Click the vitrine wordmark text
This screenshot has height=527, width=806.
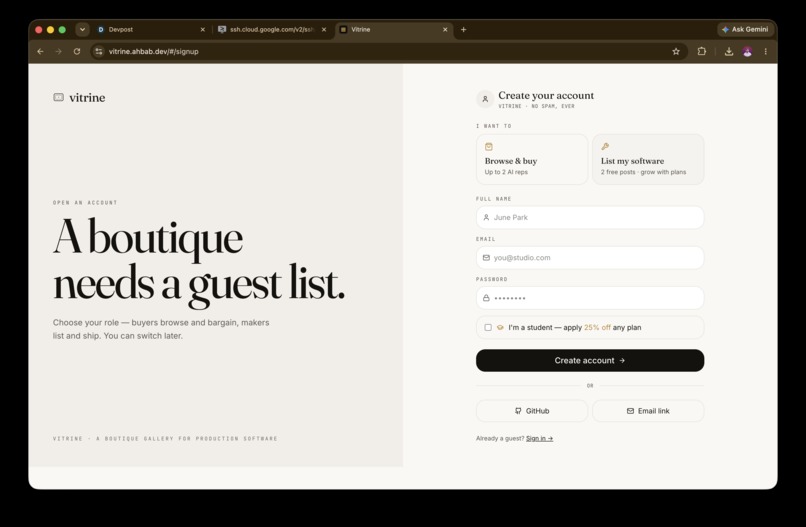(87, 98)
